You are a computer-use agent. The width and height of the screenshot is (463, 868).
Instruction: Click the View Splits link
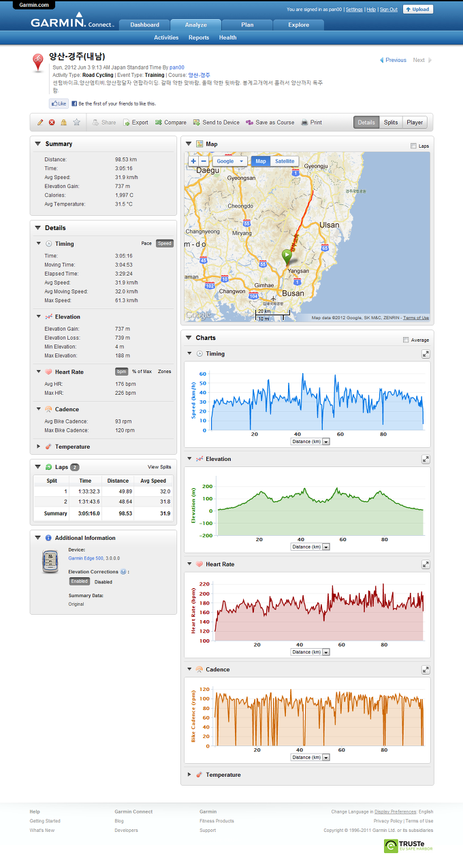(159, 467)
